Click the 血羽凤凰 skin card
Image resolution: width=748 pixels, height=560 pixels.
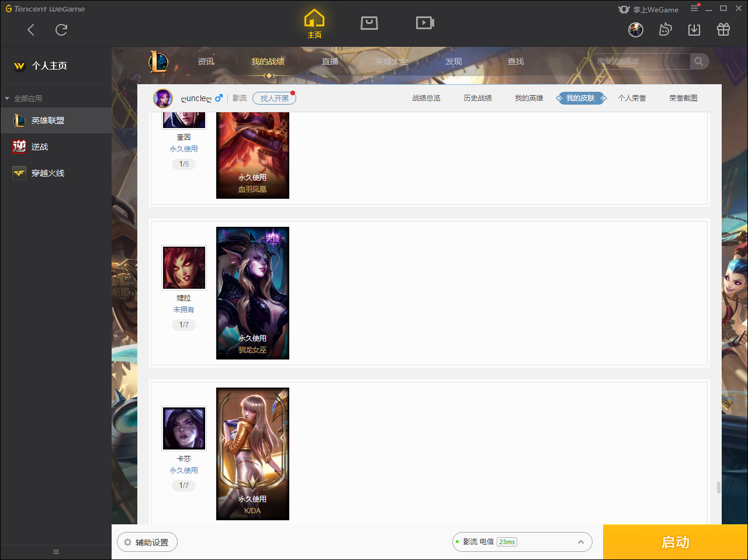point(252,155)
